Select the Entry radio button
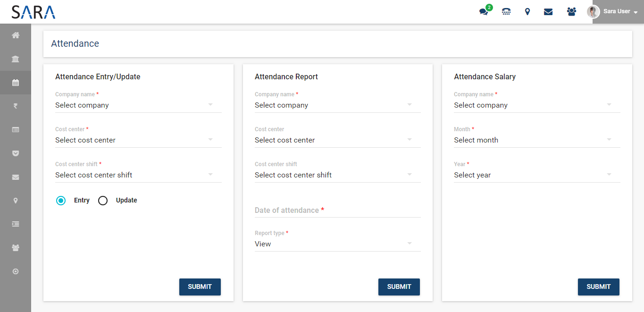The width and height of the screenshot is (644, 312). coord(61,201)
